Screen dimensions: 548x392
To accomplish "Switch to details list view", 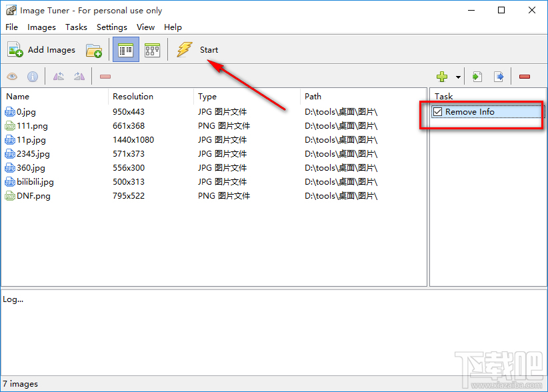I will tap(125, 50).
